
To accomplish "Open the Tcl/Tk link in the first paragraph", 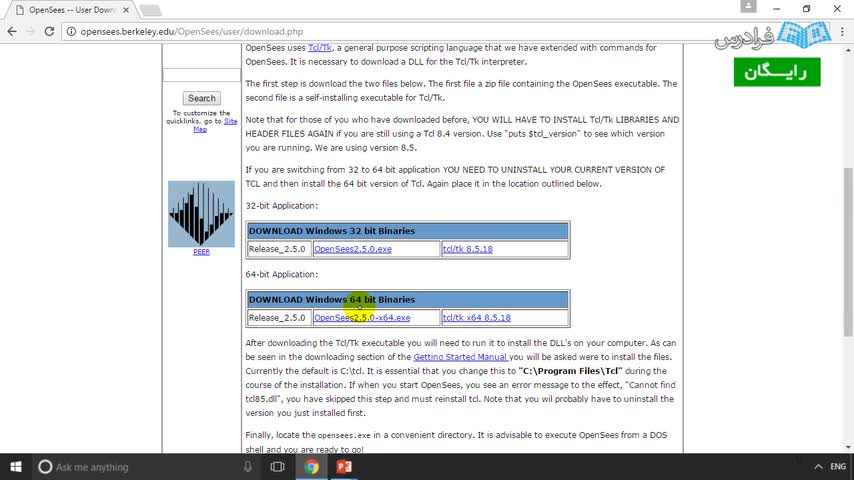I will tap(320, 48).
